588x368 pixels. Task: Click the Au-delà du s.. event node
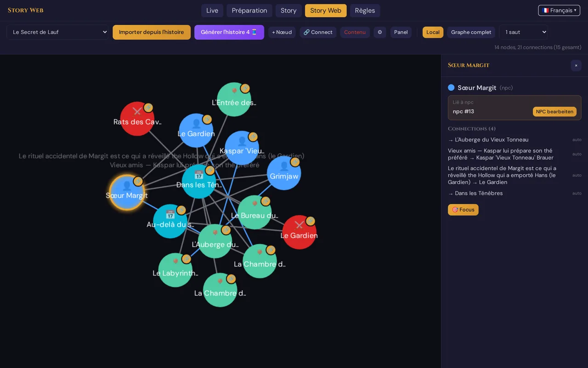pos(170,221)
